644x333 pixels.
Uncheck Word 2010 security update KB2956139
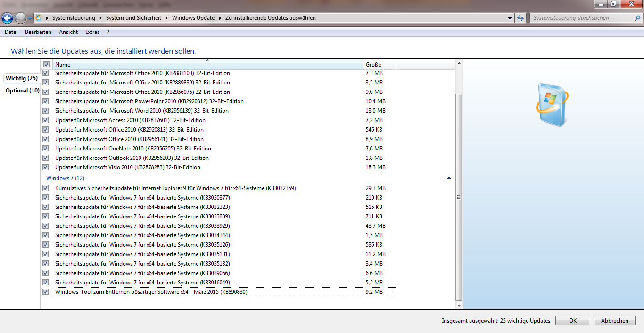pyautogui.click(x=45, y=111)
